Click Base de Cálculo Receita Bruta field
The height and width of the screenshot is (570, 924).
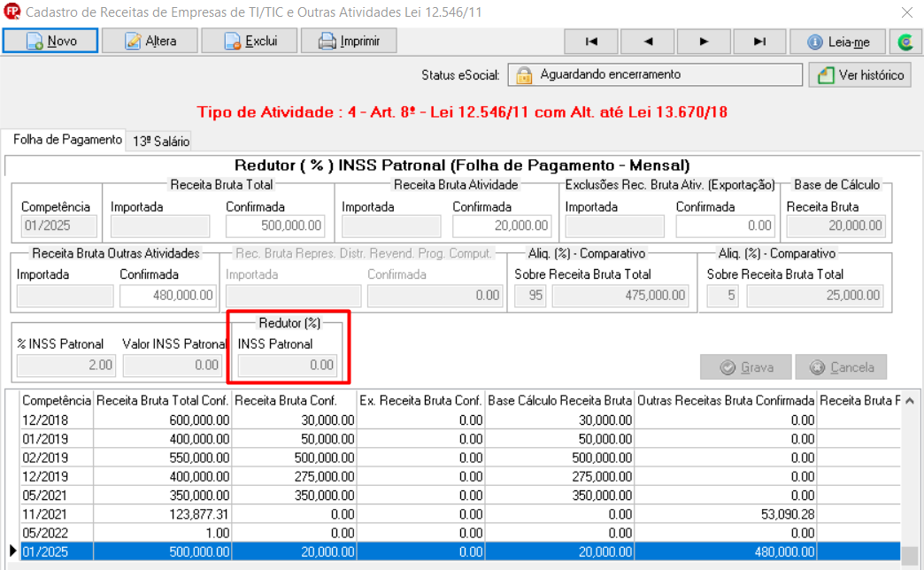[x=835, y=226]
